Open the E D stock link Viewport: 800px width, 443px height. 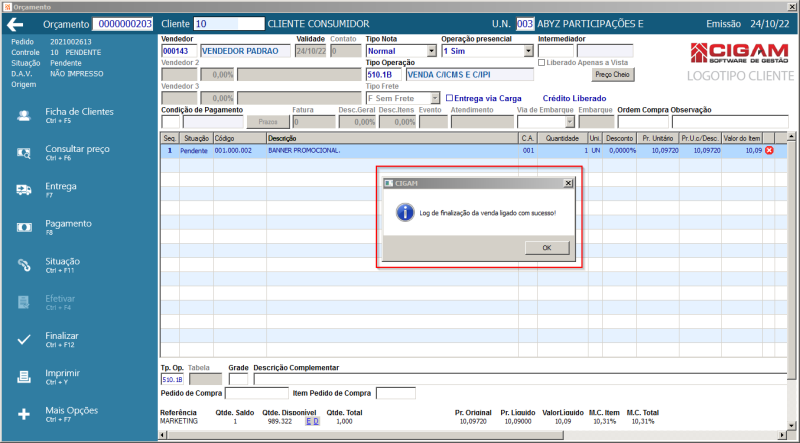point(312,421)
